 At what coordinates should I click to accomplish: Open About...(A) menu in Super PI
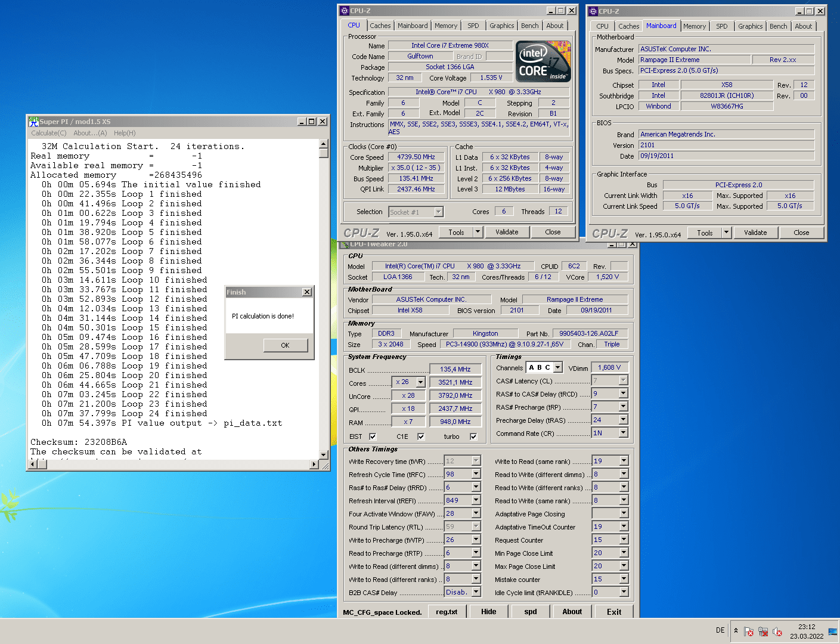(x=90, y=133)
